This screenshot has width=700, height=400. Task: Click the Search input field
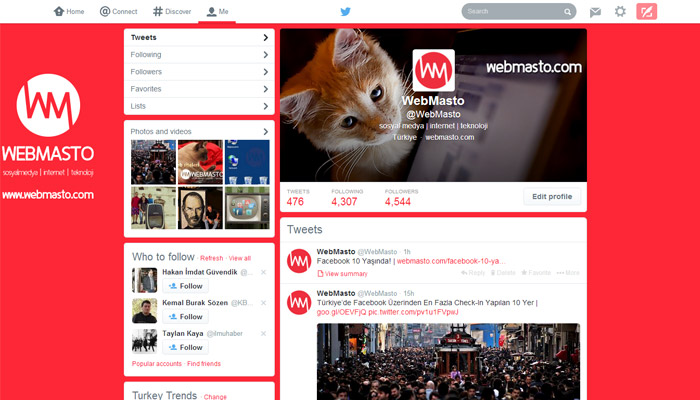(519, 12)
